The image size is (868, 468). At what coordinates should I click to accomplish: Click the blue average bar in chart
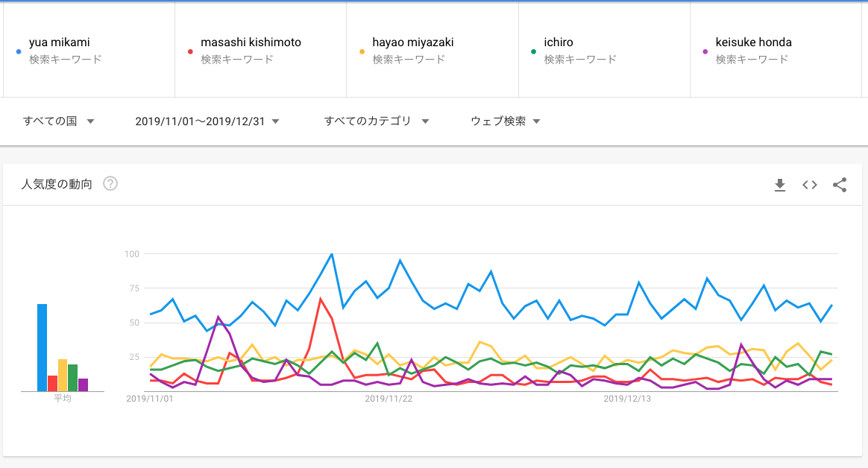(42, 348)
